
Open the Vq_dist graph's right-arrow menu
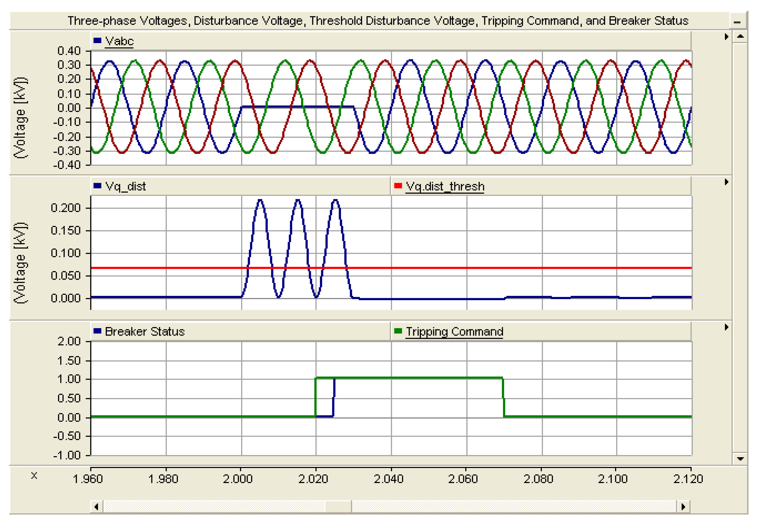point(726,182)
